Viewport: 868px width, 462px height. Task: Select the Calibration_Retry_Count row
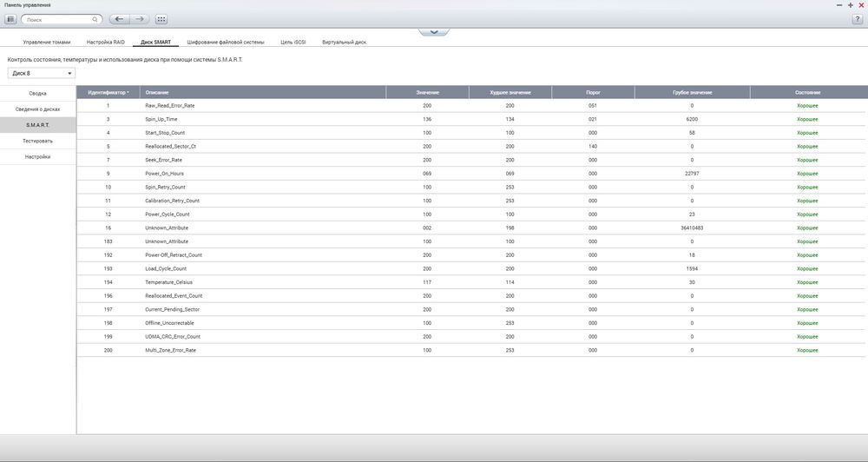tap(470, 201)
